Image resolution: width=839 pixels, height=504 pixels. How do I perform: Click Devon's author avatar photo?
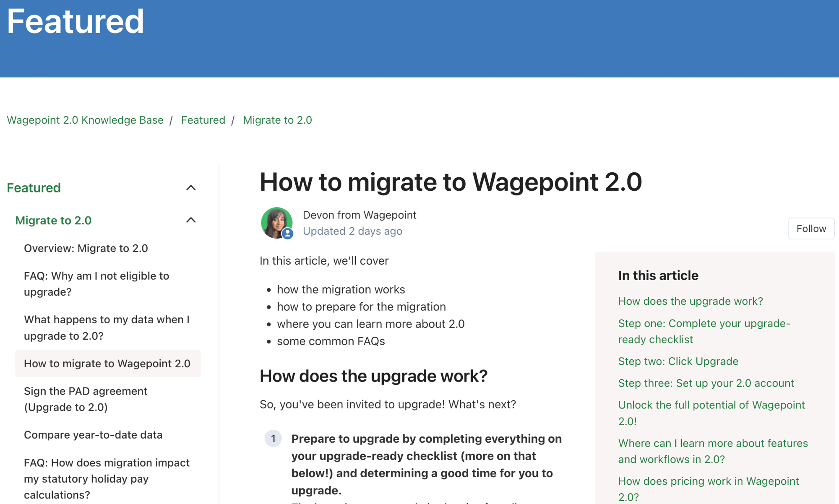[x=276, y=223]
